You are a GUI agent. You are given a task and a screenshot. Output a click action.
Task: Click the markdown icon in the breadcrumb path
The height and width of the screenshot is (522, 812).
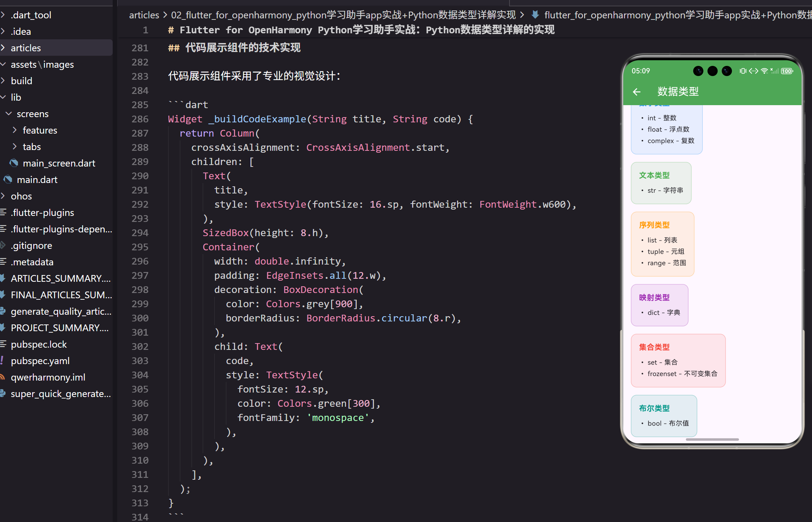coord(535,15)
